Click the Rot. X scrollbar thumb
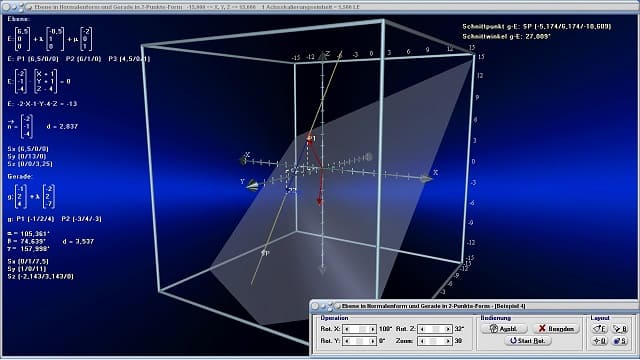Image resolution: width=640 pixels, height=360 pixels. [362, 329]
